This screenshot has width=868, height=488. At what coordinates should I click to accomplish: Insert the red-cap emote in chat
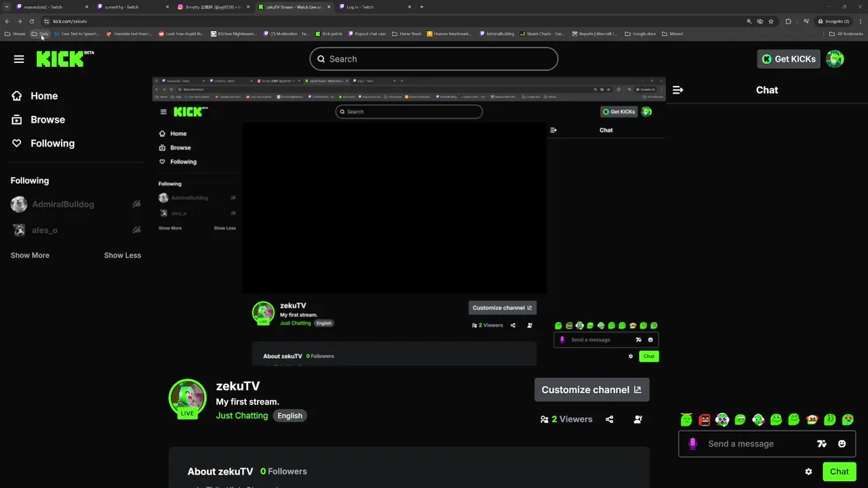(812, 420)
